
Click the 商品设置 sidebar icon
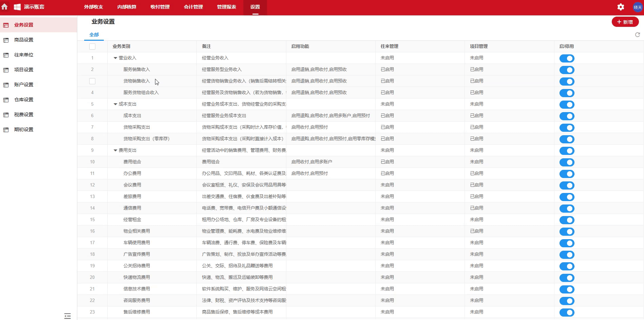[x=6, y=40]
